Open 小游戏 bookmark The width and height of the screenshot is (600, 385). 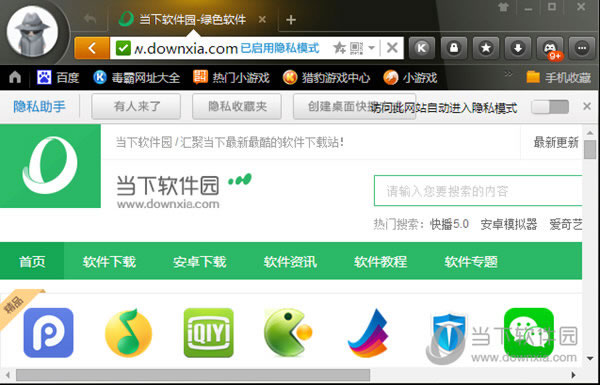pyautogui.click(x=410, y=78)
